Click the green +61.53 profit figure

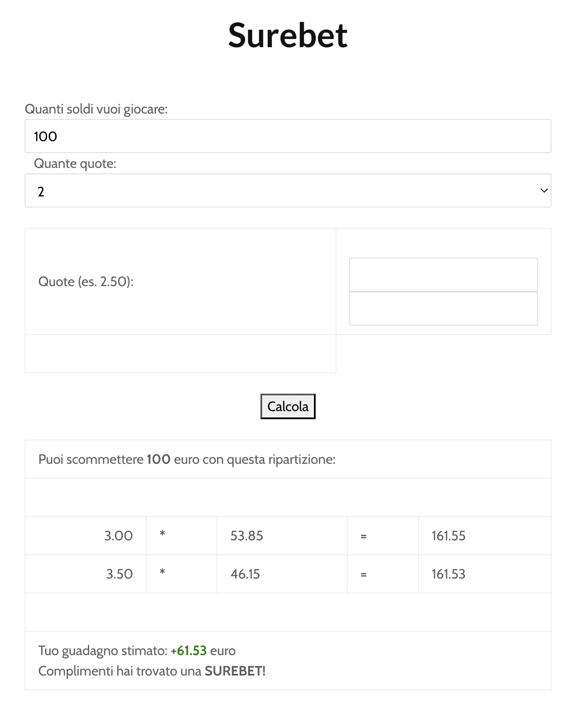[189, 650]
